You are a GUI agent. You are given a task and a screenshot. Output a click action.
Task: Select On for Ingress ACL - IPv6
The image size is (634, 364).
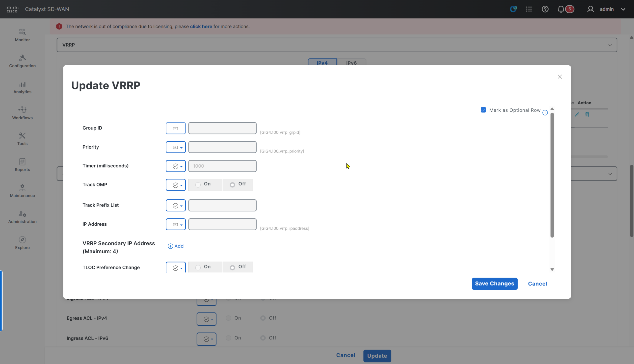pyautogui.click(x=228, y=338)
